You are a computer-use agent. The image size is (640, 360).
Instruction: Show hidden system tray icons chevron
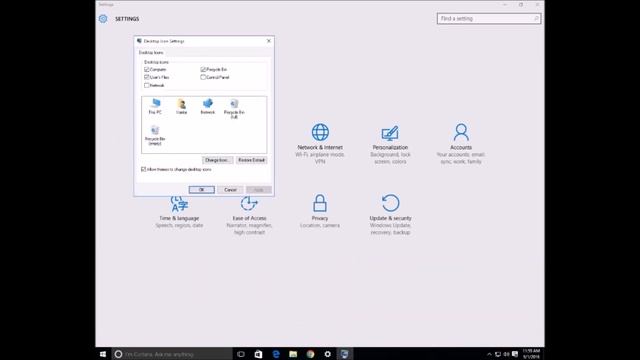coord(489,354)
